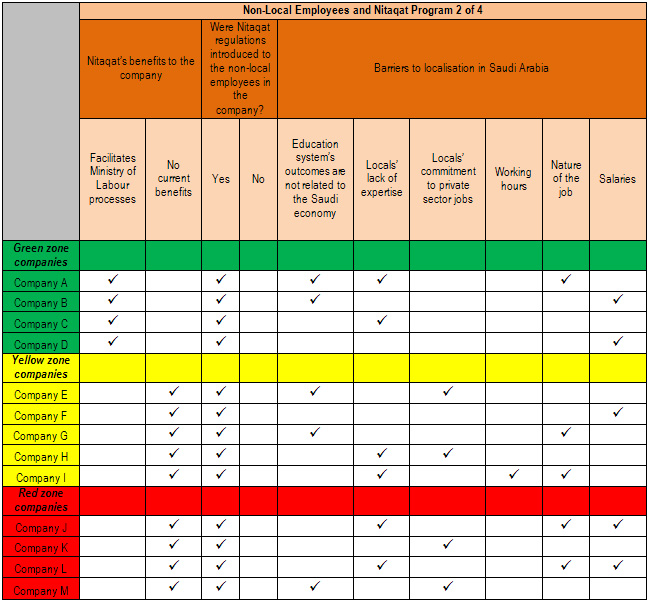
Task: Click the title 'Non-Local Employees and Nitaqat Program 2 of 4'
Action: pyautogui.click(x=363, y=10)
